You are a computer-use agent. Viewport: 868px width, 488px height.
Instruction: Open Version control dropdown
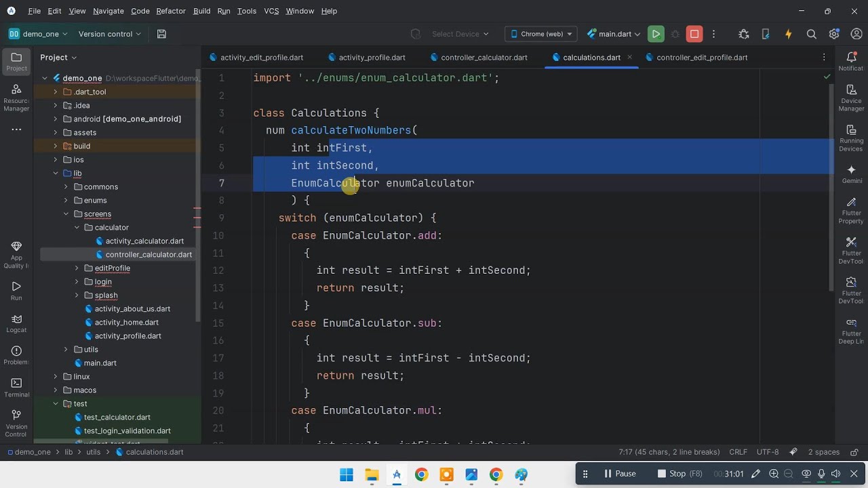click(109, 34)
